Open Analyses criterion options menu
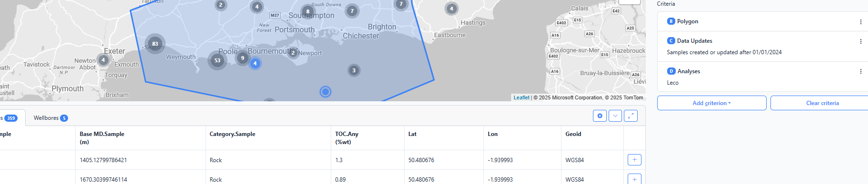 click(x=860, y=71)
